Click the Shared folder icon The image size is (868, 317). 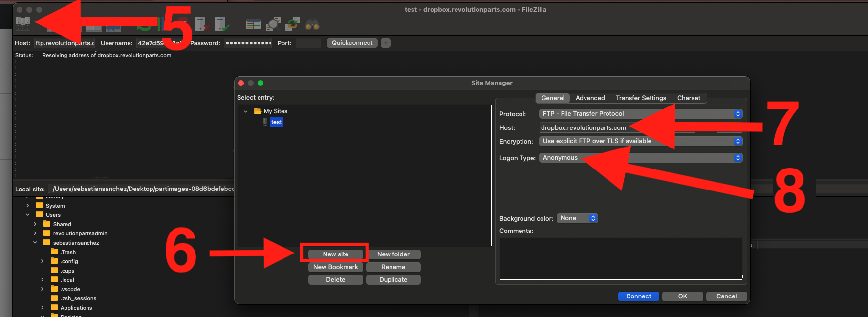(47, 224)
